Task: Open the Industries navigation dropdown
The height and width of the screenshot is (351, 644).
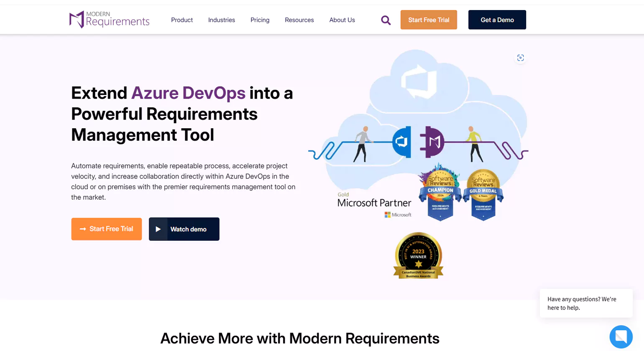Action: 221,20
